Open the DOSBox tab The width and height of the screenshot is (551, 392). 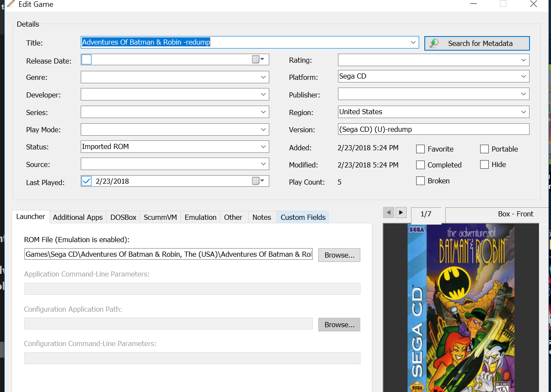click(x=123, y=217)
